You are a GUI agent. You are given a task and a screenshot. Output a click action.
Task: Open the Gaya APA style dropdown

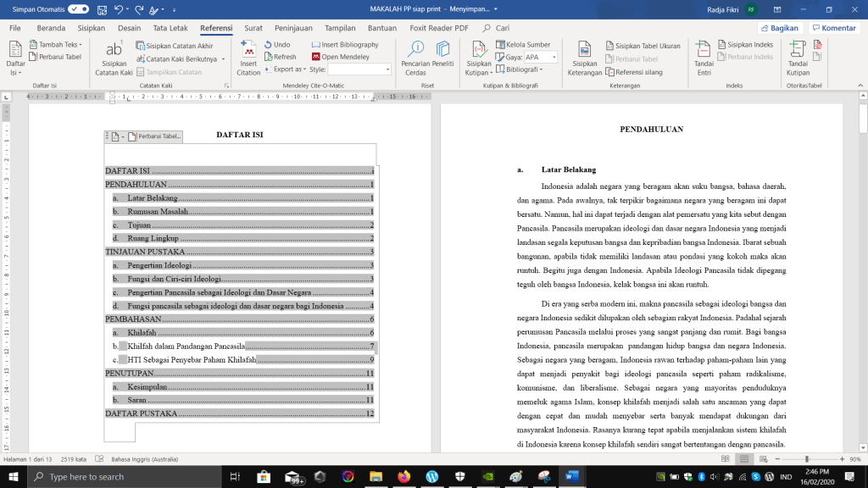pos(541,57)
